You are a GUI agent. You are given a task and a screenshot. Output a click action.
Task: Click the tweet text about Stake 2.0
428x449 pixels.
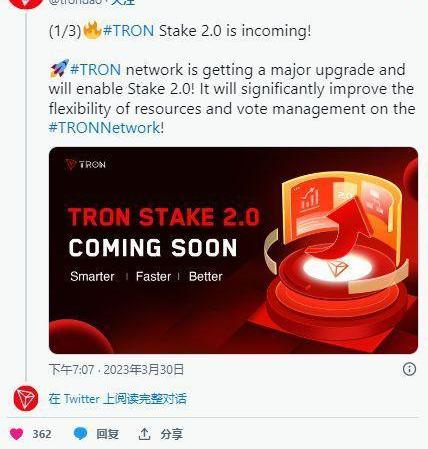click(x=232, y=79)
